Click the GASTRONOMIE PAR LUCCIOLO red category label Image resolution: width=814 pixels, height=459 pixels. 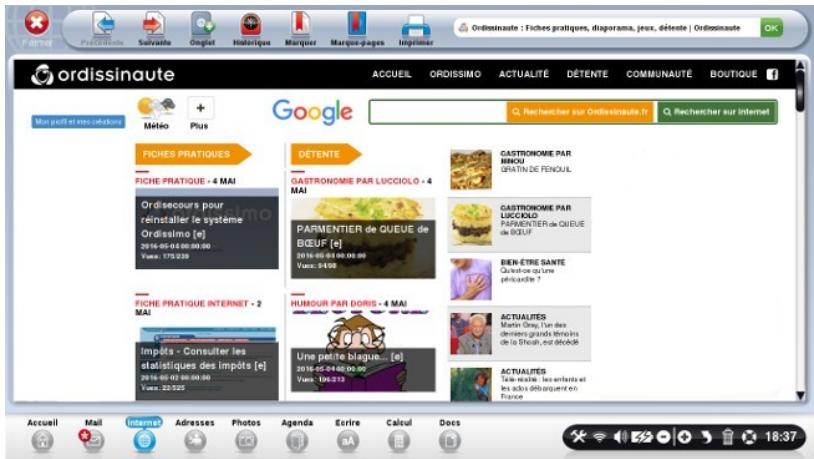coord(355,181)
